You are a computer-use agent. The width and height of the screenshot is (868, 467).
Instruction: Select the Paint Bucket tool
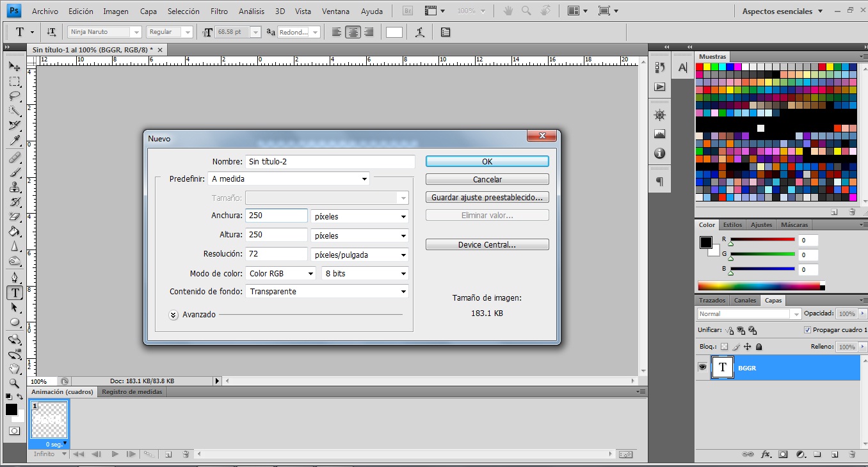[x=14, y=232]
